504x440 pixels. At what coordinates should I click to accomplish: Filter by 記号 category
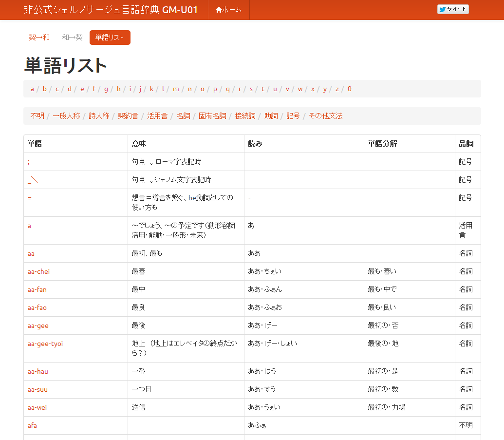(x=293, y=116)
